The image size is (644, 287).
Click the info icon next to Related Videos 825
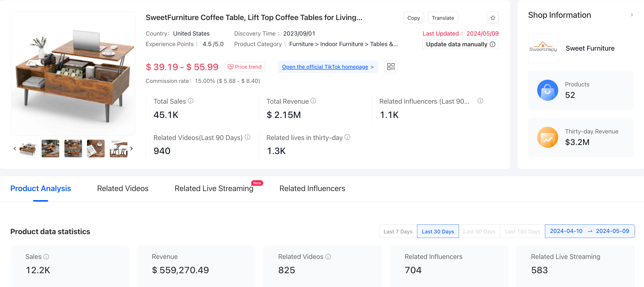(328, 257)
